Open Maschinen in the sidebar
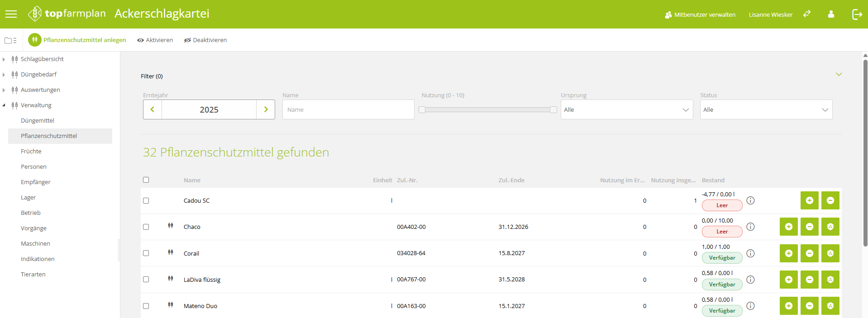 [35, 244]
